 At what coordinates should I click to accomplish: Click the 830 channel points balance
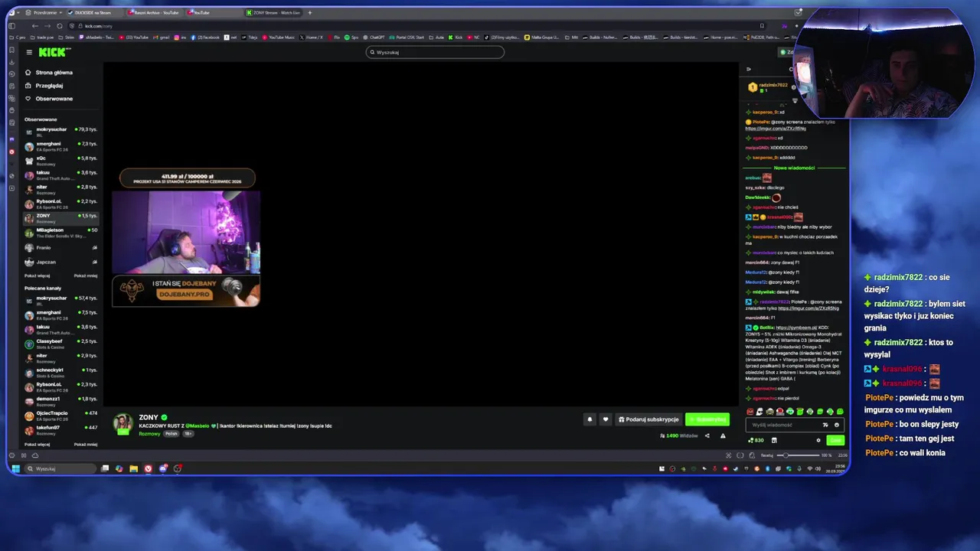coord(756,440)
